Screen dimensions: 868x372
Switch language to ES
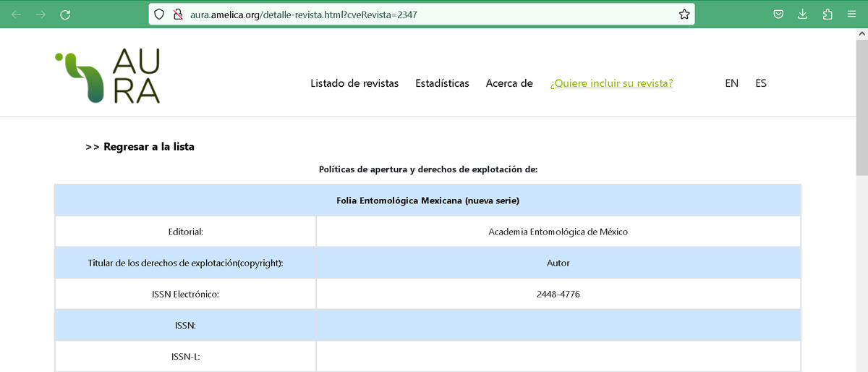pos(761,83)
